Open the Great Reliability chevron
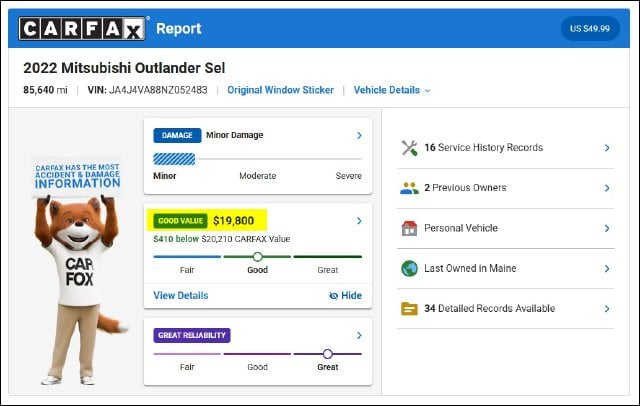Image resolution: width=640 pixels, height=406 pixels. (359, 335)
